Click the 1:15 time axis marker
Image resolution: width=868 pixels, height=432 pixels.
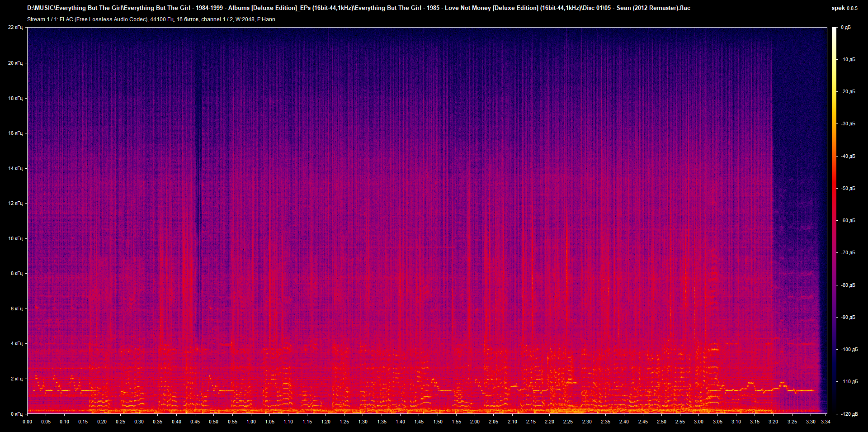tap(307, 422)
